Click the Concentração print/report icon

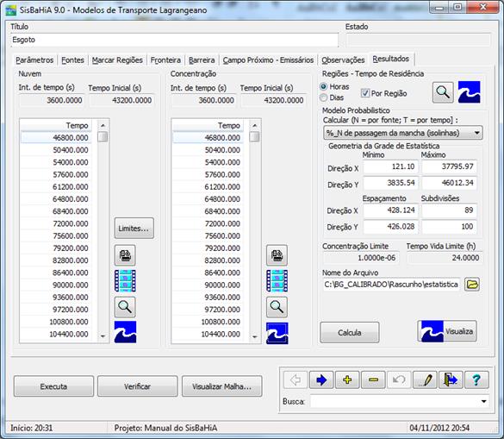(x=277, y=255)
